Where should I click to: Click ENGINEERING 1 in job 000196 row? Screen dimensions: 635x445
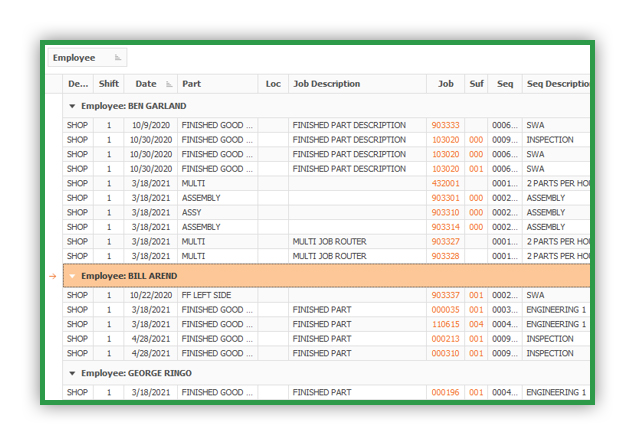pyautogui.click(x=556, y=392)
